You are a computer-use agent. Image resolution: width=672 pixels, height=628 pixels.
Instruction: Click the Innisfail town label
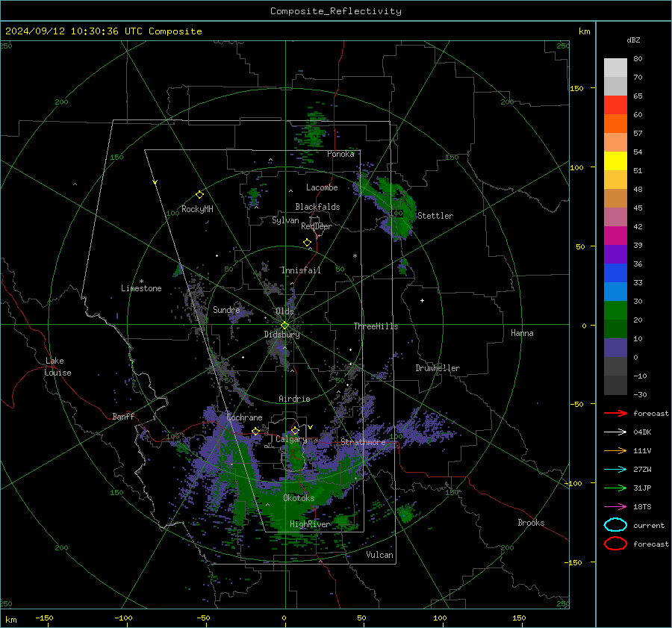point(301,270)
